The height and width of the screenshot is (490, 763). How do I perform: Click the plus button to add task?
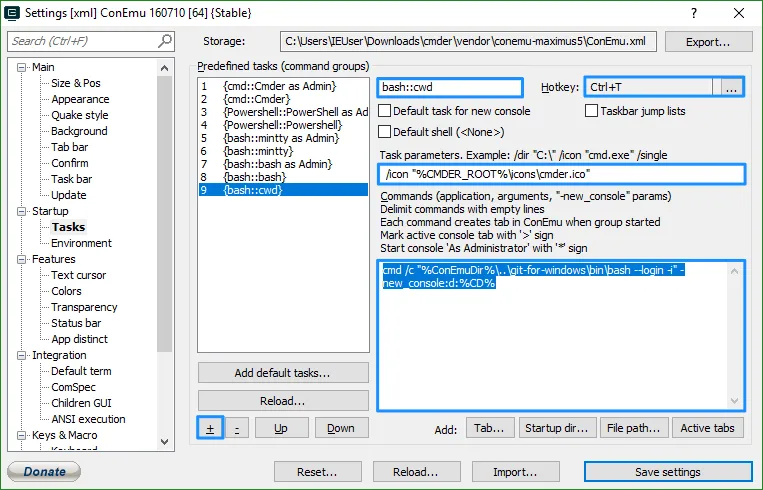(x=211, y=428)
